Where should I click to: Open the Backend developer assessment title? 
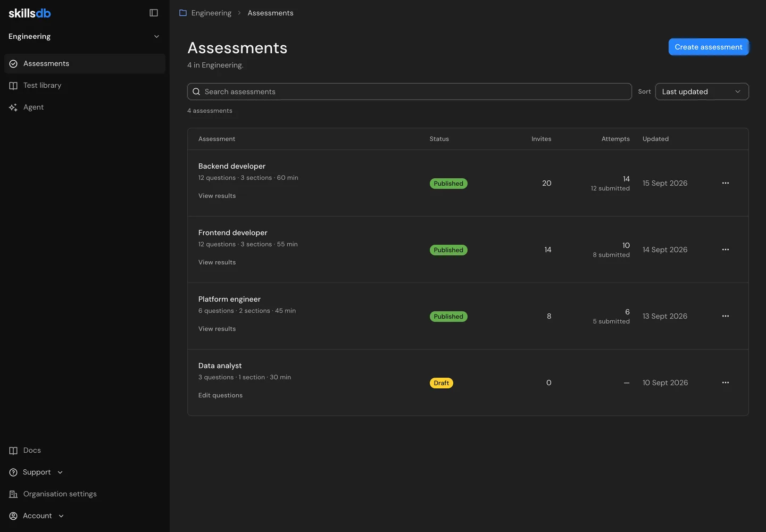click(232, 166)
